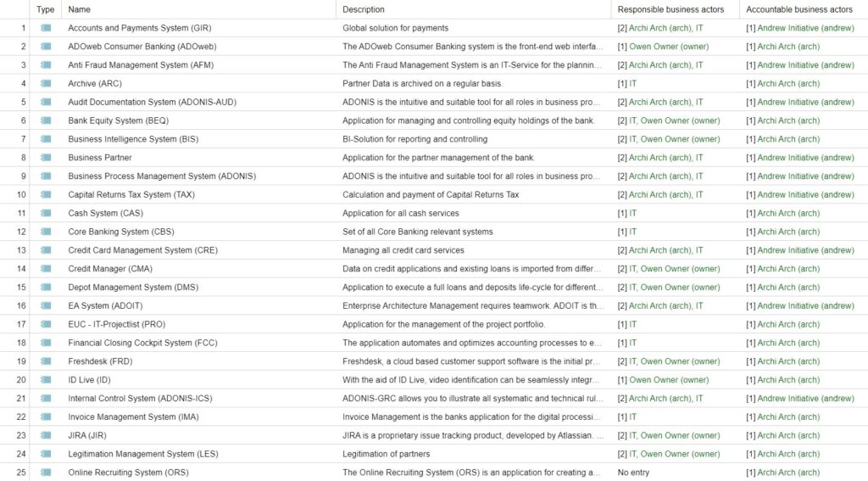Open Andrew Initiative link in row 1

(805, 28)
